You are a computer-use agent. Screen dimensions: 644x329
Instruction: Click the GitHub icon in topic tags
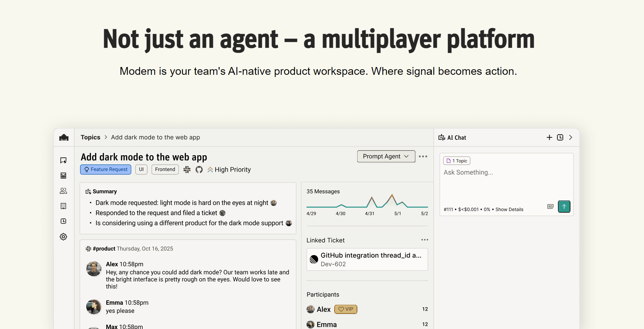point(199,169)
